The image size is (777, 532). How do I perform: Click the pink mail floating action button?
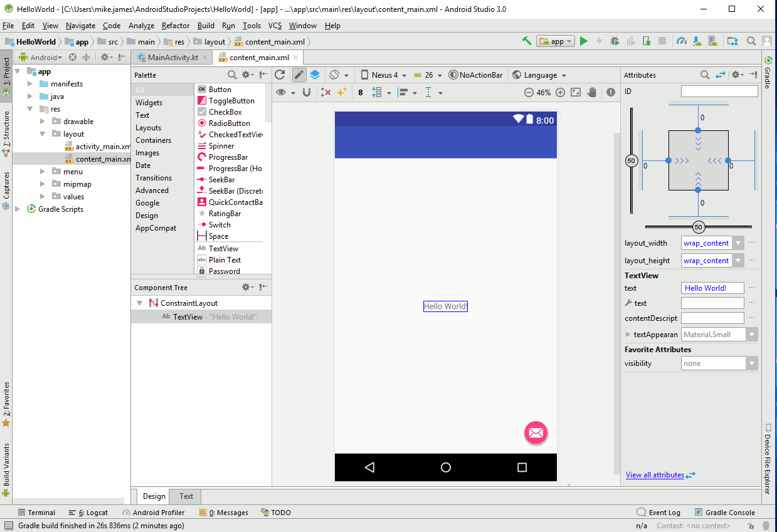click(536, 432)
